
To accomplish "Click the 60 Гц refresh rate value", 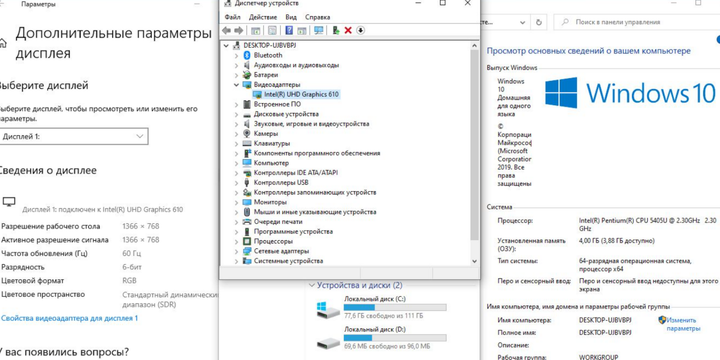I will 132,253.
